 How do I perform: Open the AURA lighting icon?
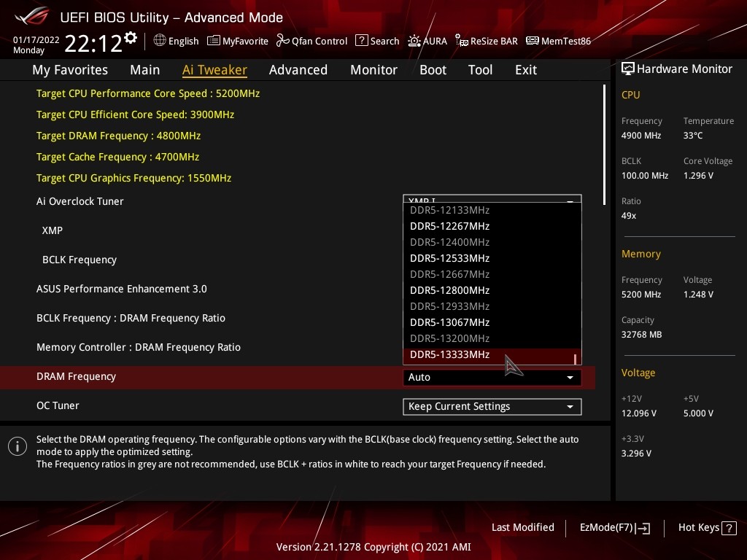(414, 41)
